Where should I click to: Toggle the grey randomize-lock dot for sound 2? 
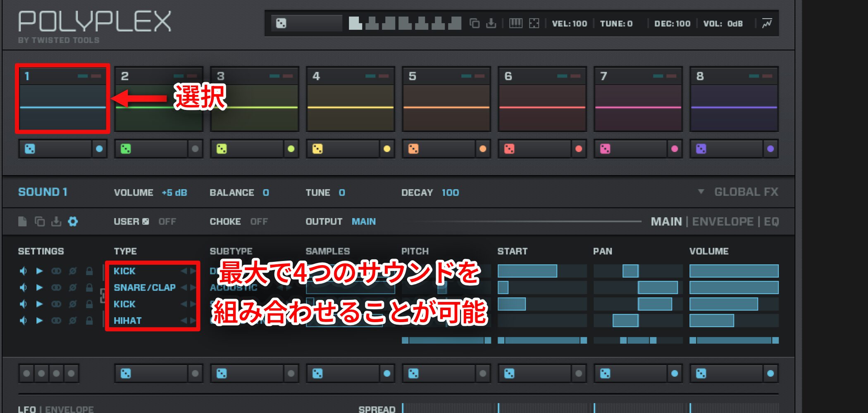tap(195, 149)
